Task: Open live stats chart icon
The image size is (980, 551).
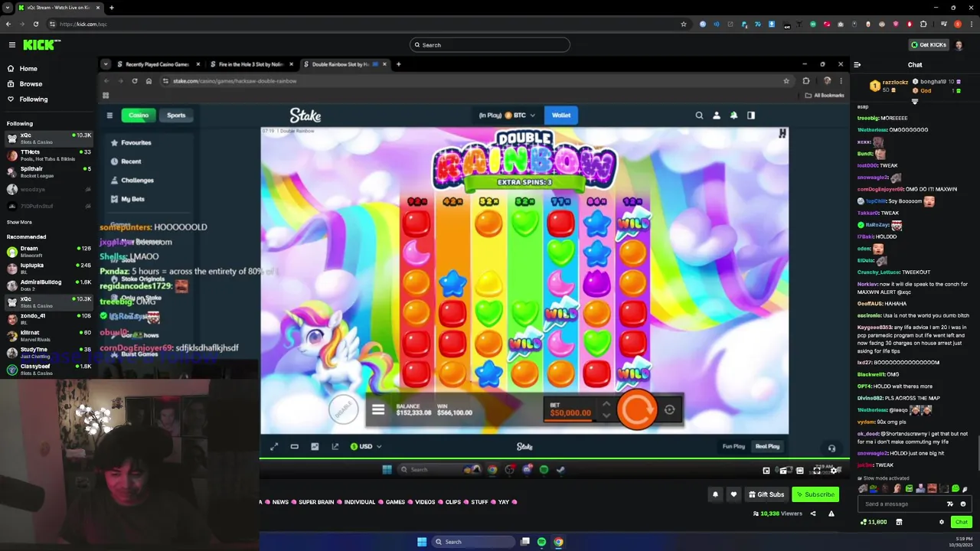Action: tap(315, 447)
